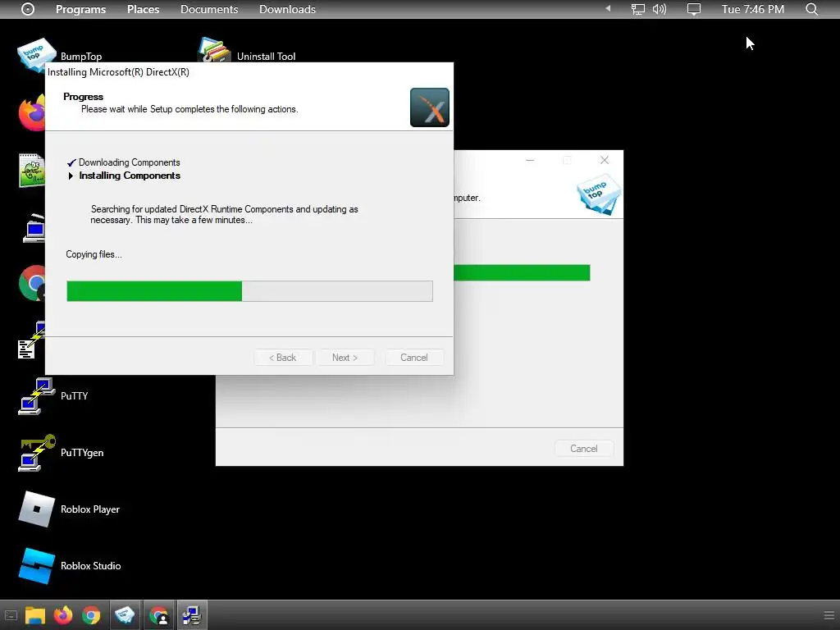Viewport: 840px width, 630px height.
Task: Close the BumpTop installer window
Action: (x=605, y=160)
